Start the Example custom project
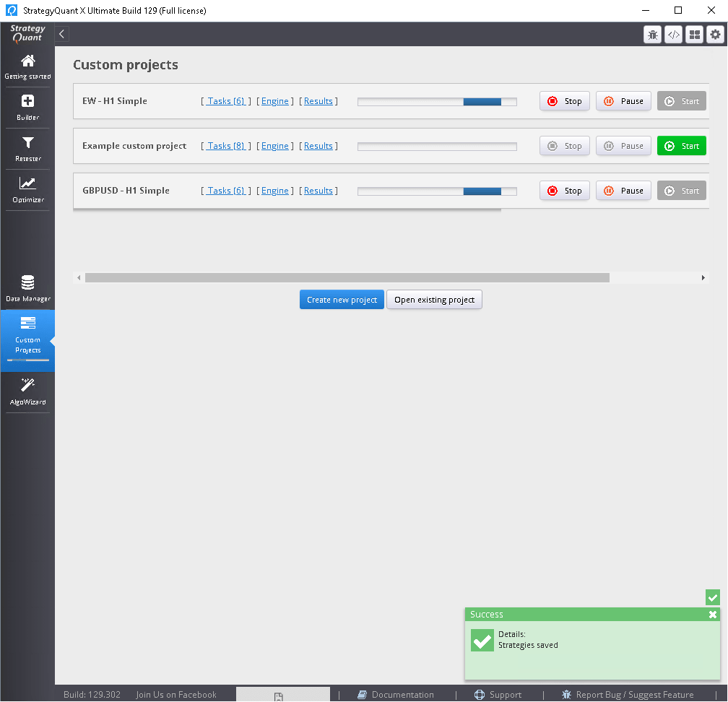Screen dimensions: 728x702 pyautogui.click(x=681, y=146)
